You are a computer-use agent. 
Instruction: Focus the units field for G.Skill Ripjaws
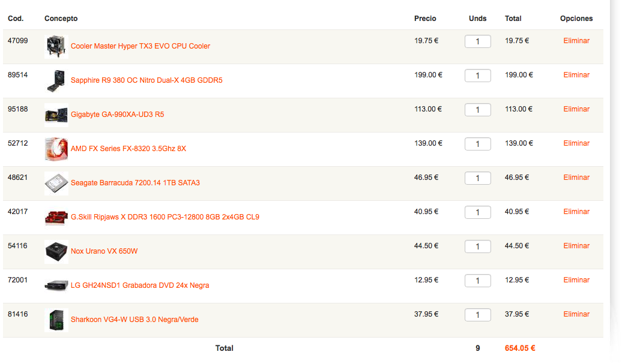478,212
